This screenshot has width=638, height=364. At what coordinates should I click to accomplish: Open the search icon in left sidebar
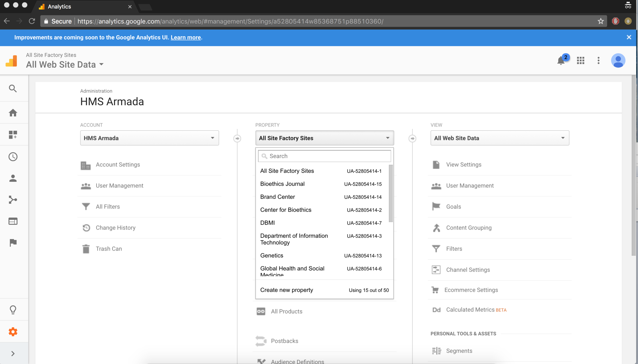(x=13, y=88)
